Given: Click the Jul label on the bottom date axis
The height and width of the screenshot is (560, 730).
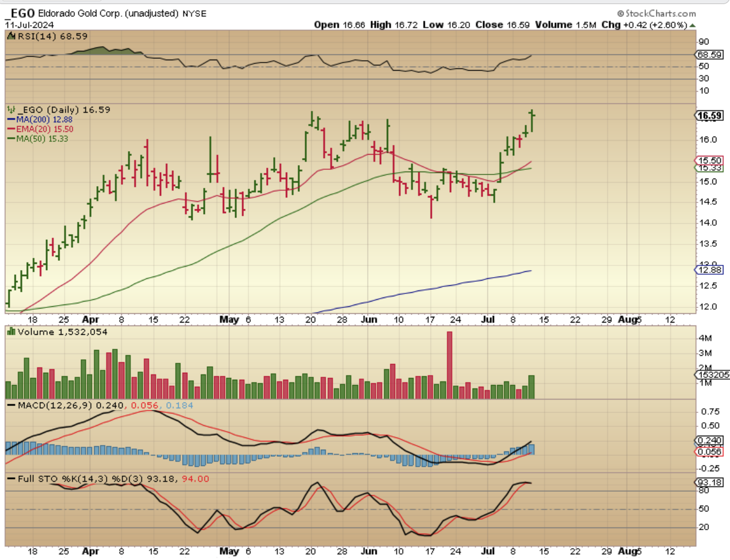Looking at the screenshot, I should pos(487,551).
